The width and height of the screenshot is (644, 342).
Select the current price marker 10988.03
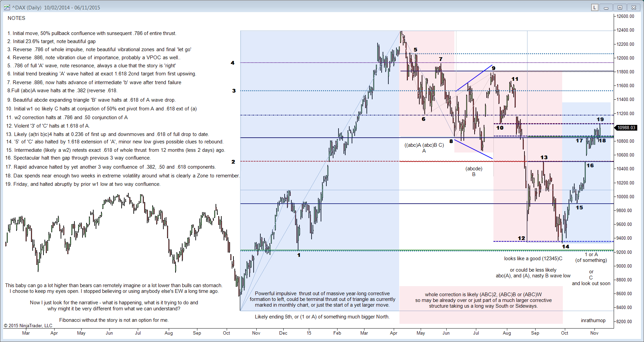pyautogui.click(x=626, y=128)
